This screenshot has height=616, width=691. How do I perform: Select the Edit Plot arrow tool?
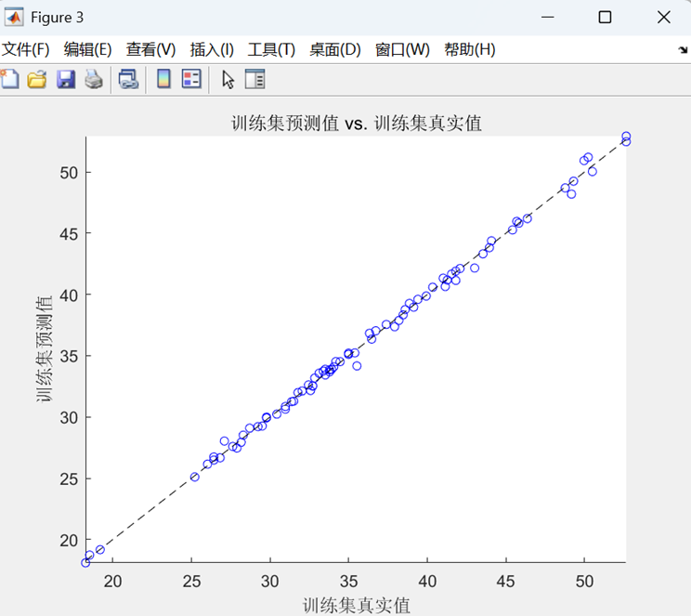click(228, 80)
